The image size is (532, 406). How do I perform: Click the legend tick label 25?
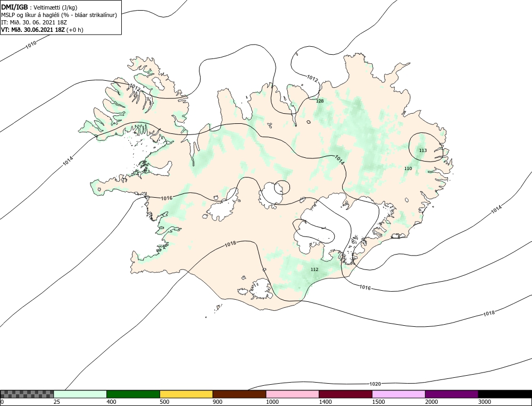click(x=56, y=402)
